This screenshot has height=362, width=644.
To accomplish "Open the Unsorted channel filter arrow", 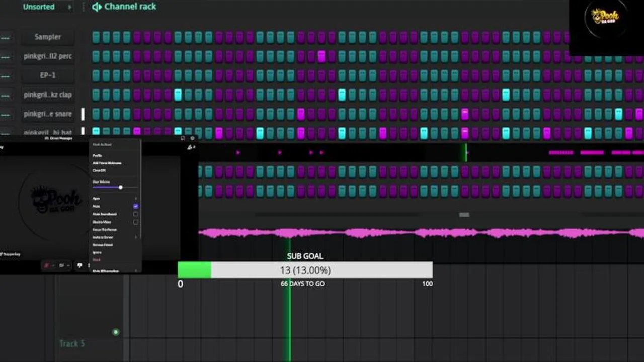I will click(70, 7).
